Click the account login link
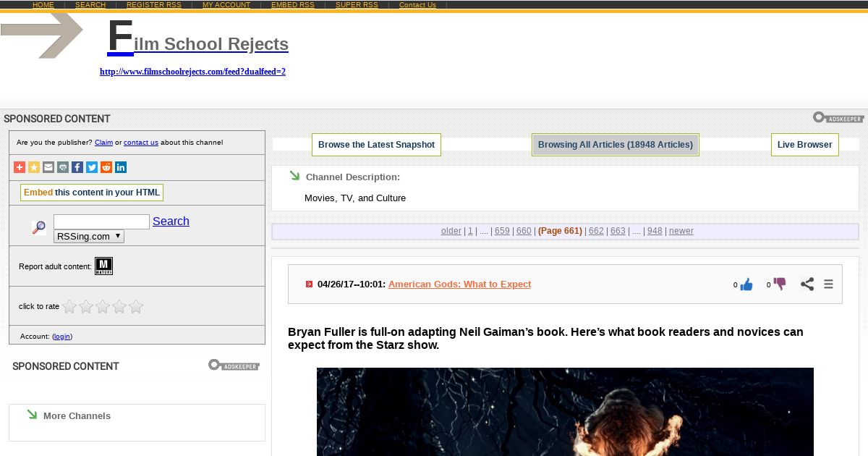 62,337
